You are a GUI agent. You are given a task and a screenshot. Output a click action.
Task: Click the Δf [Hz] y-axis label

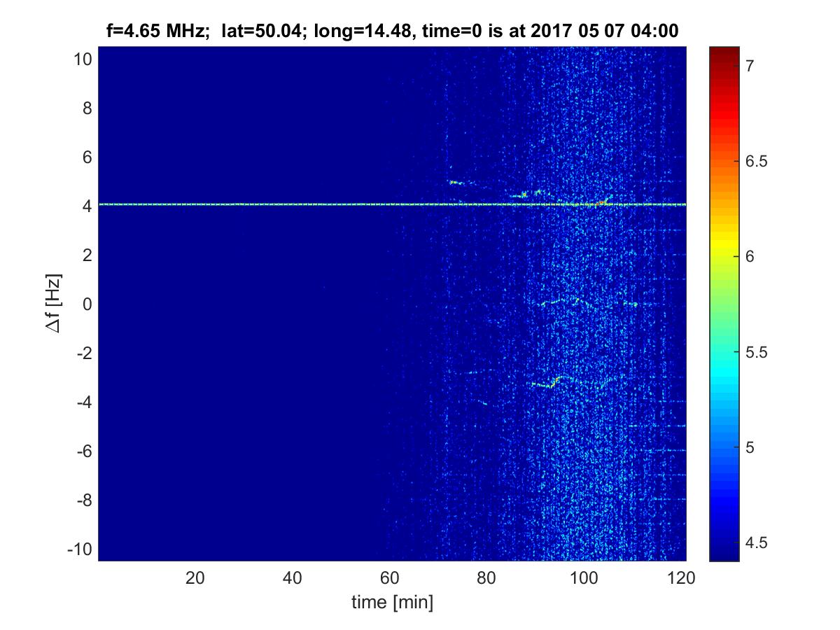tap(57, 304)
